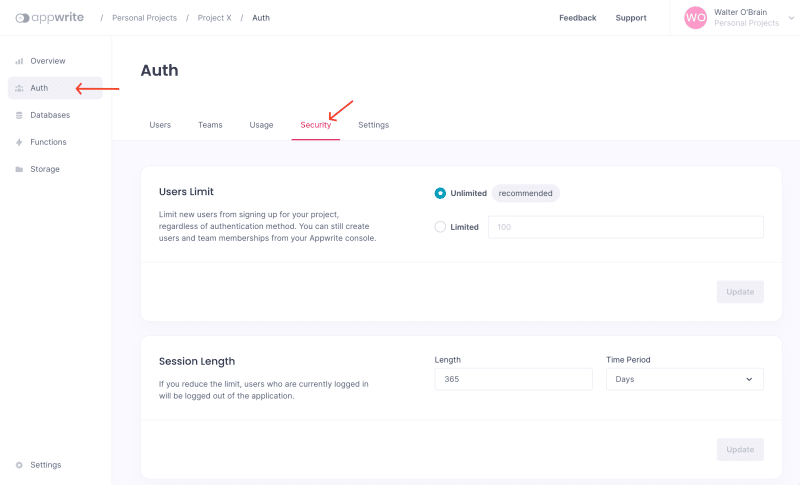Switch to the Users tab
The height and width of the screenshot is (485, 800).
pyautogui.click(x=160, y=125)
